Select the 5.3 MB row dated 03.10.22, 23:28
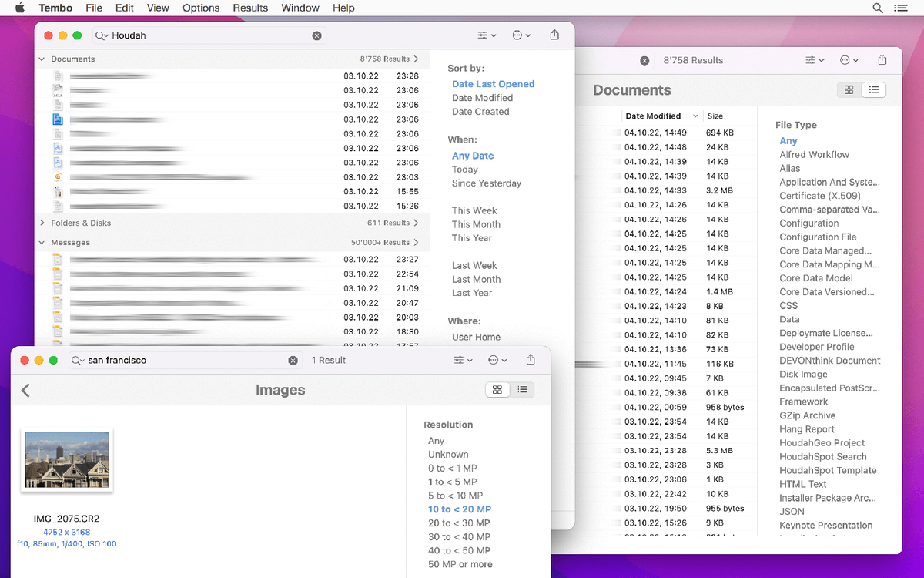Image resolution: width=924 pixels, height=578 pixels. click(667, 451)
